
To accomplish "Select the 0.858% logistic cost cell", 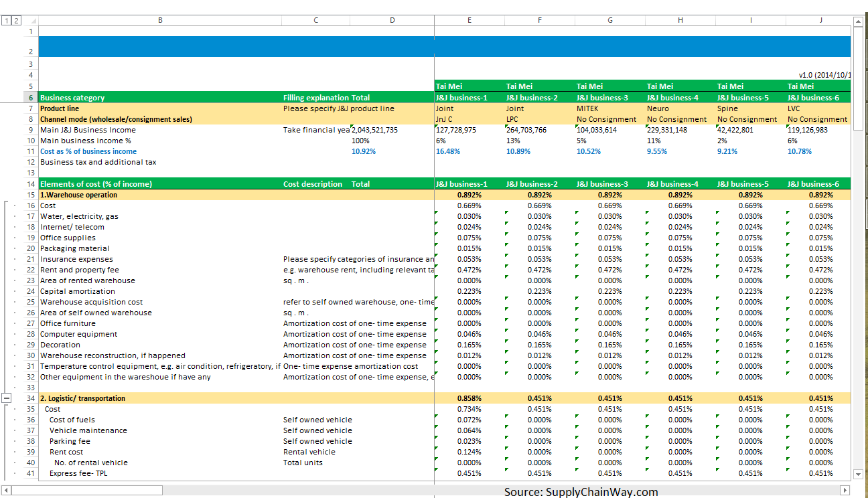I will tap(469, 398).
